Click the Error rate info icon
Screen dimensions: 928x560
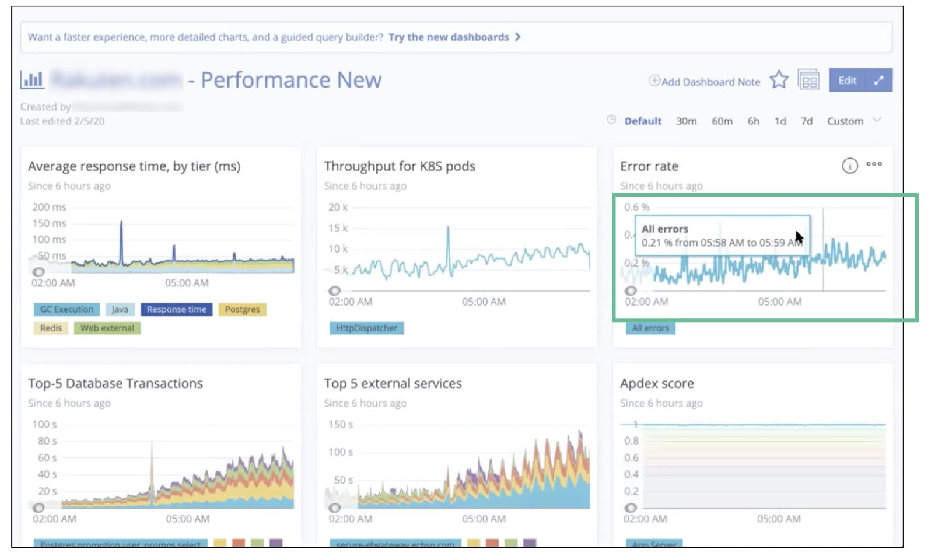point(849,166)
